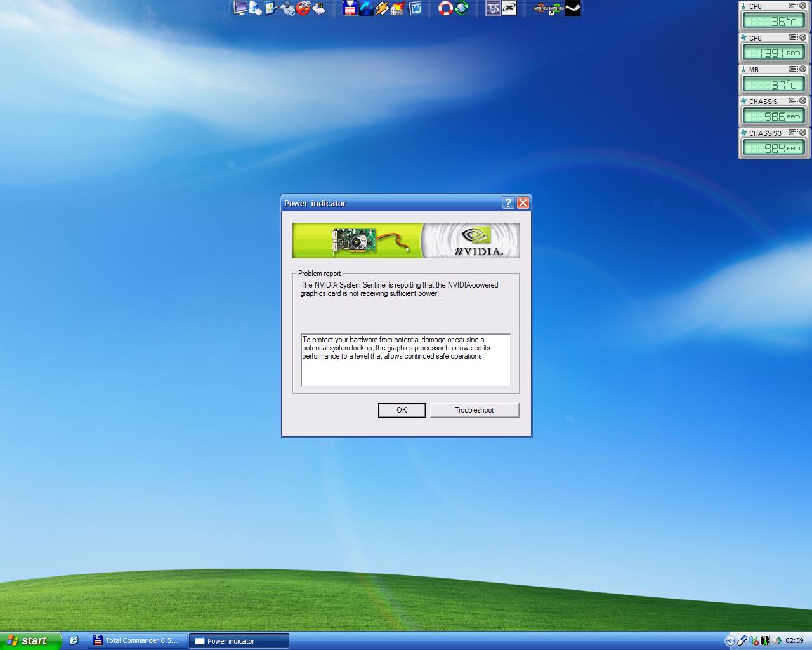Expand hidden system tray icons arrow

click(x=730, y=640)
